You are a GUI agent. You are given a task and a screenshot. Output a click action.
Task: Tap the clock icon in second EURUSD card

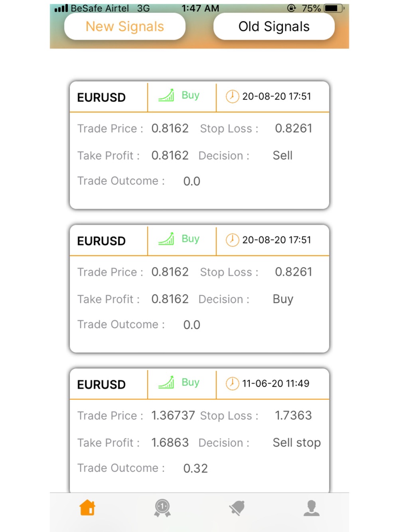click(232, 240)
